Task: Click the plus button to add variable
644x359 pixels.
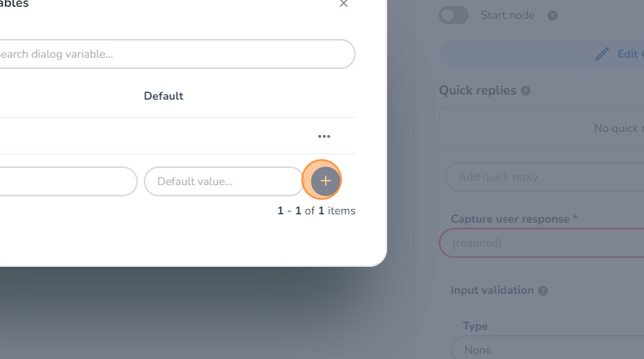Action: (x=325, y=181)
